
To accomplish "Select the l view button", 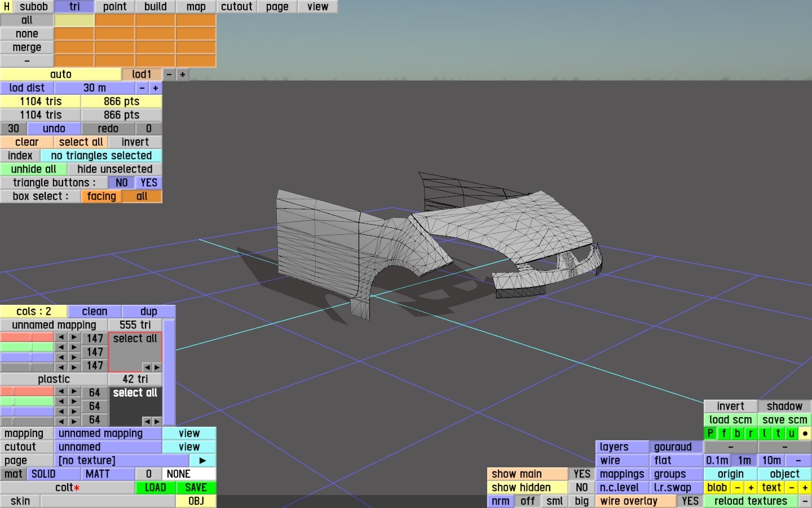I will click(765, 433).
